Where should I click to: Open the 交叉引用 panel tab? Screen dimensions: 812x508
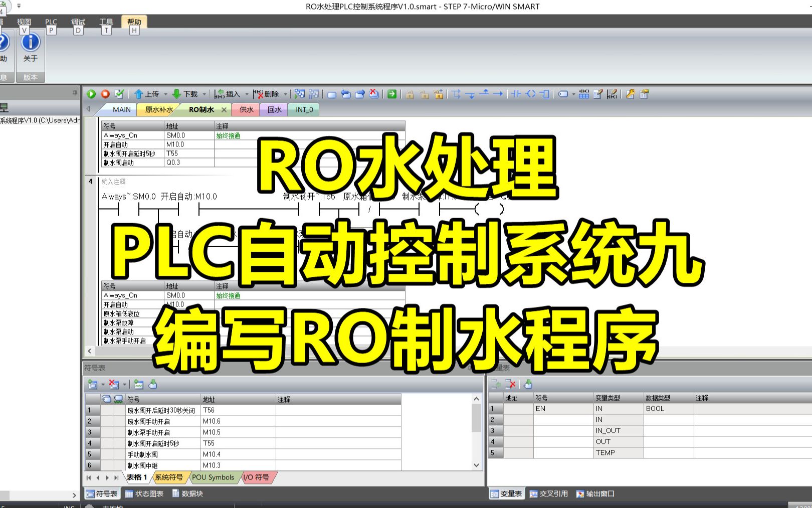548,493
